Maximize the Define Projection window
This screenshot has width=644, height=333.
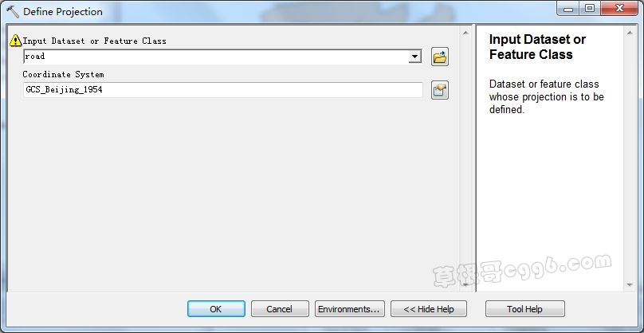pyautogui.click(x=590, y=9)
